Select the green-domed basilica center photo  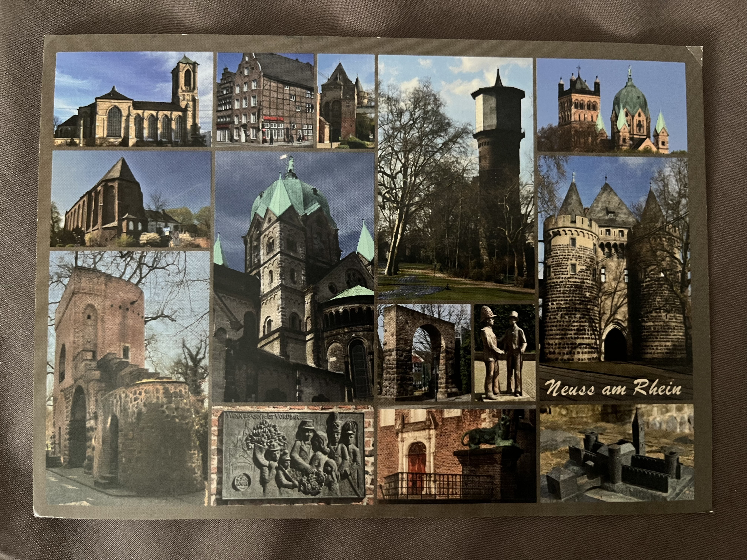coord(294,277)
